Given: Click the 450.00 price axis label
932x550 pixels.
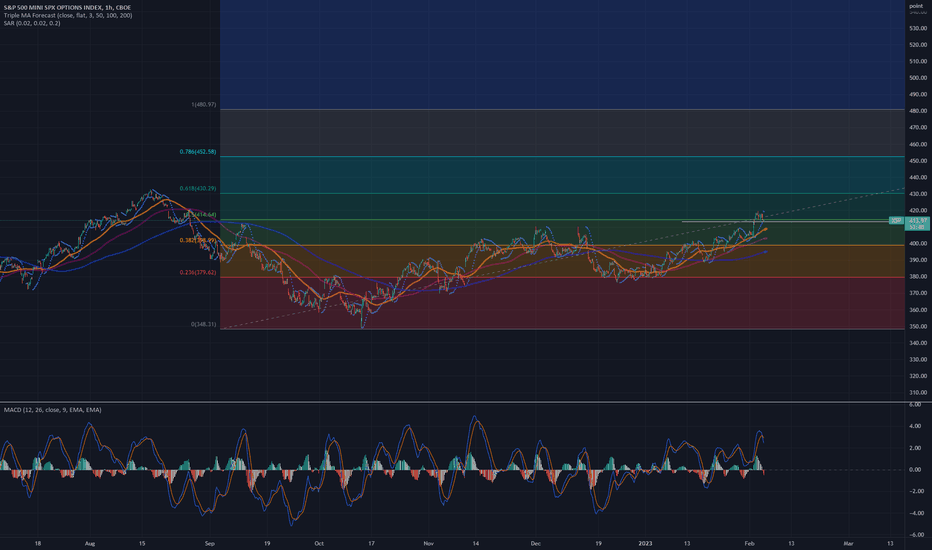Looking at the screenshot, I should (918, 161).
